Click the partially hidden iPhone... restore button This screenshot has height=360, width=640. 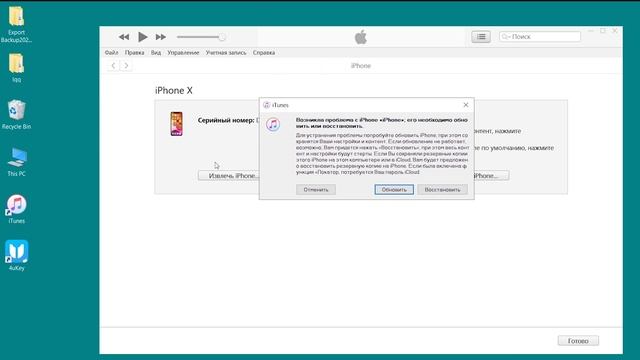pyautogui.click(x=491, y=176)
